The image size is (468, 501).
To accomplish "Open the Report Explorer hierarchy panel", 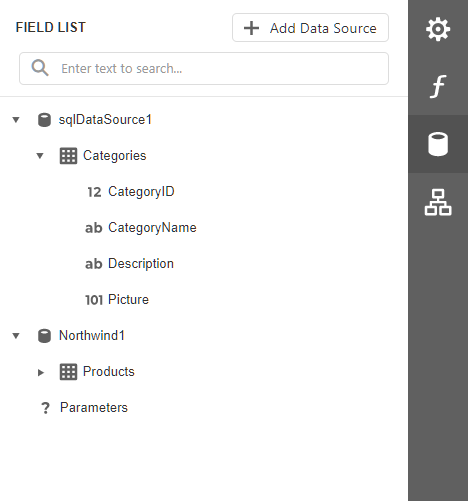I will tap(438, 202).
